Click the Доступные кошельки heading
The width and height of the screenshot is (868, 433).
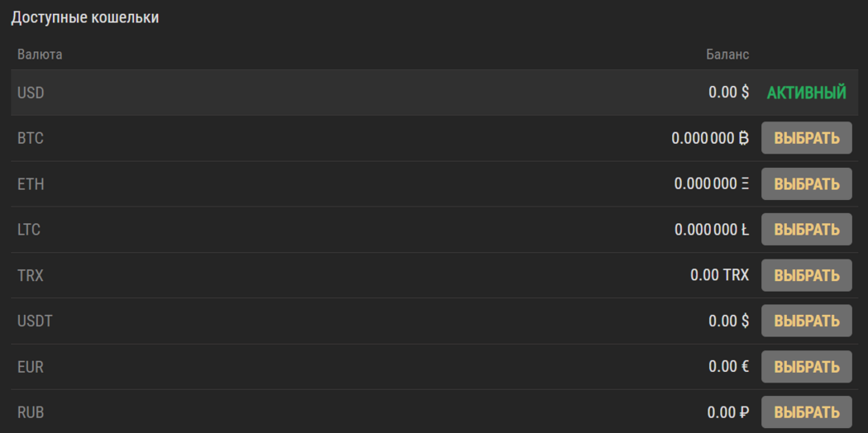tap(84, 17)
